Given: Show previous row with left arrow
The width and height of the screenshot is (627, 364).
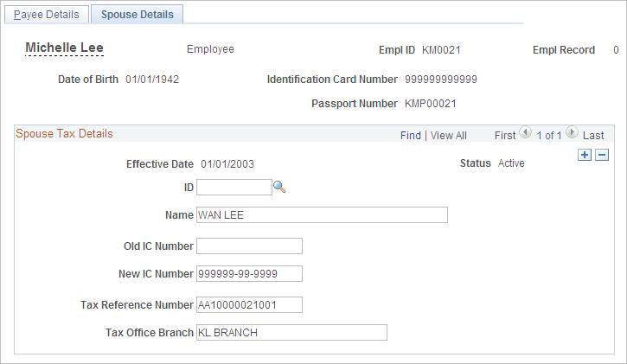Looking at the screenshot, I should point(526,132).
